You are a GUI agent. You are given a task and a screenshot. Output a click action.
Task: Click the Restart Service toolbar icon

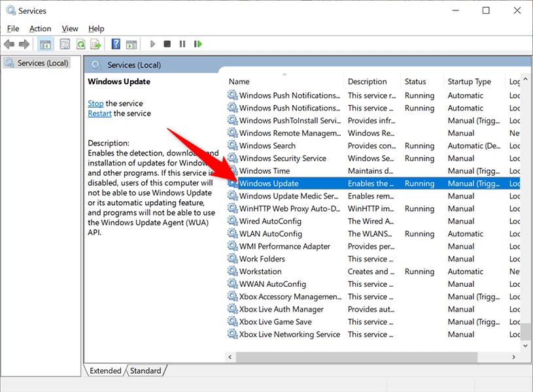196,44
